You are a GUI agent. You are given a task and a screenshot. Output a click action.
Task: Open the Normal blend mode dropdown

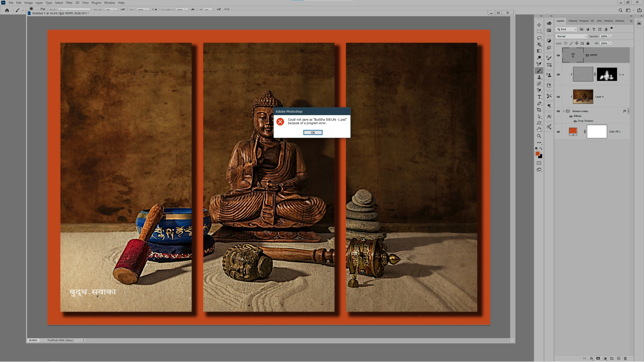[x=571, y=36]
